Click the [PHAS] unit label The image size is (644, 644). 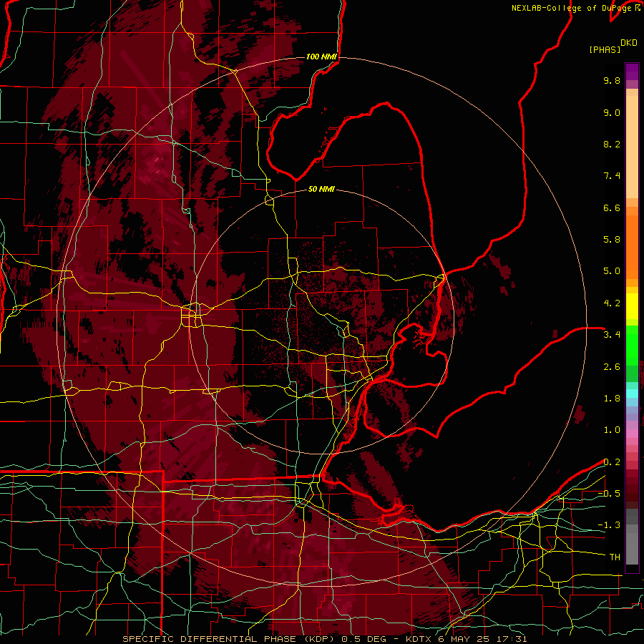[x=605, y=50]
